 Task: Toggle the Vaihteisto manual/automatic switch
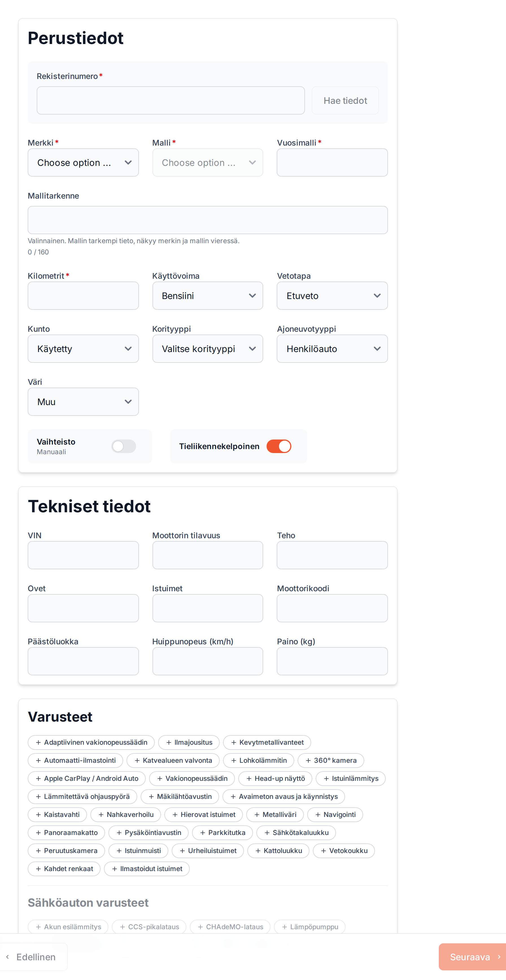pyautogui.click(x=124, y=446)
